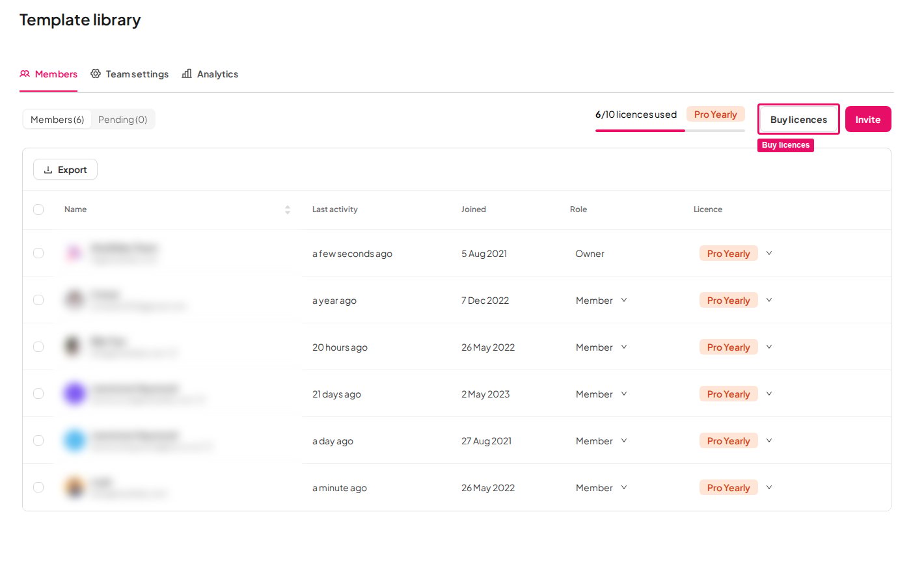Image resolution: width=924 pixels, height=579 pixels.
Task: Select checkbox for 'a minute ago' row
Action: 38,487
